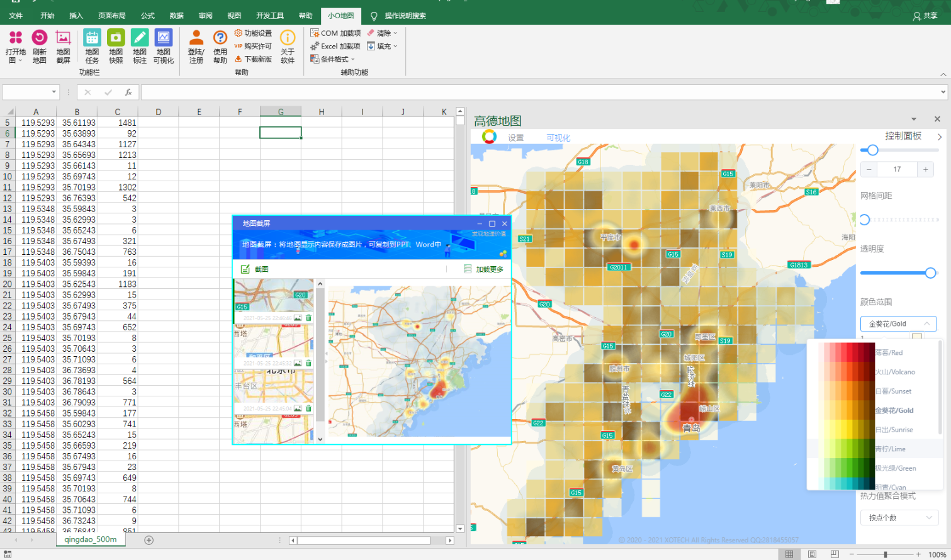The width and height of the screenshot is (951, 560).
Task: Expand 高德地图 pane options arrow
Action: (914, 119)
